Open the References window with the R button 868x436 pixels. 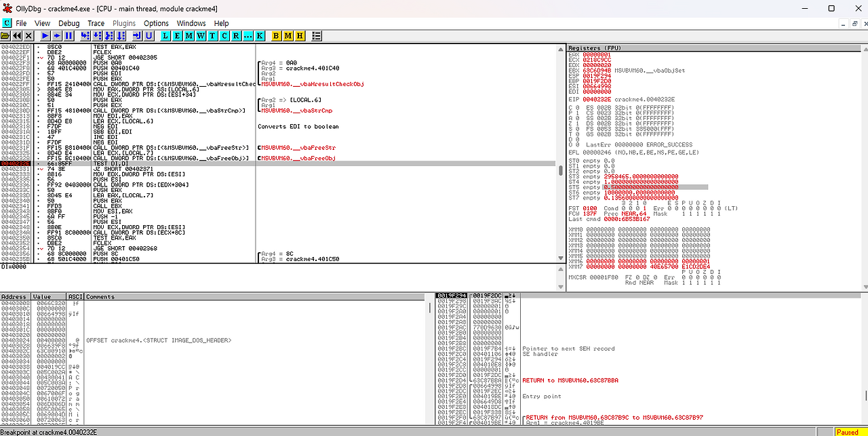pos(235,35)
